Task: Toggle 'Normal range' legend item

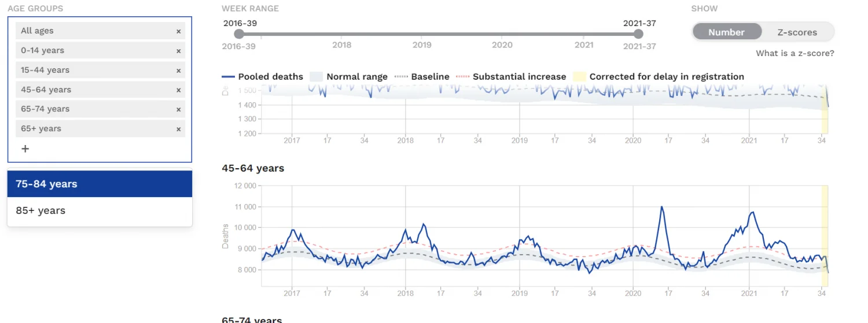Action: pos(349,76)
